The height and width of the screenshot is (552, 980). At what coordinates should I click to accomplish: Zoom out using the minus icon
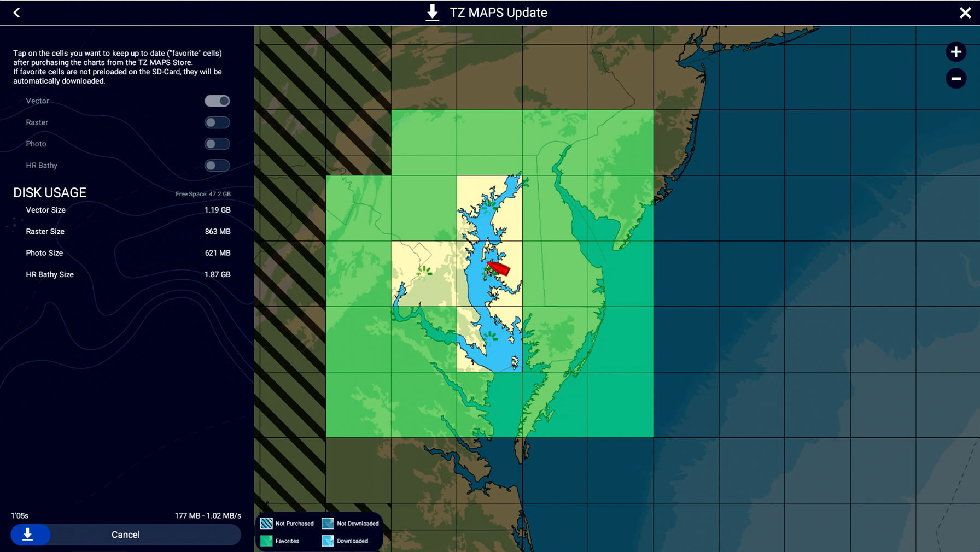[x=956, y=79]
